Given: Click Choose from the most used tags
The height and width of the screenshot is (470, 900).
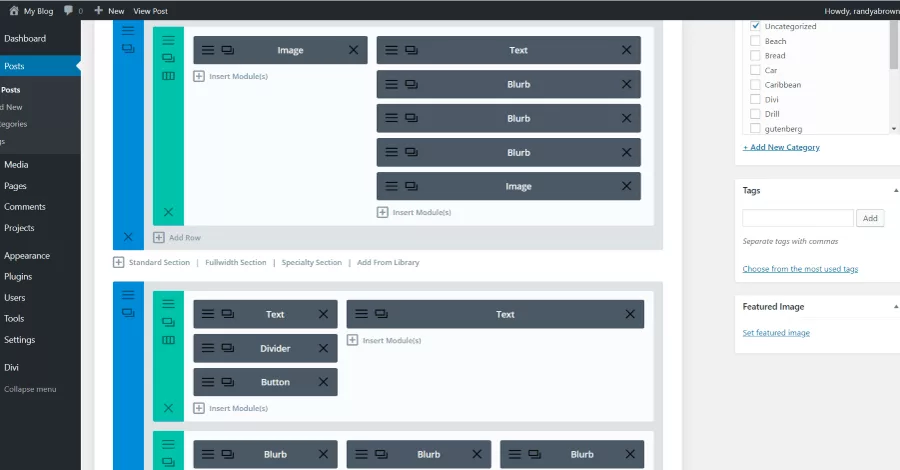Looking at the screenshot, I should pos(800,269).
